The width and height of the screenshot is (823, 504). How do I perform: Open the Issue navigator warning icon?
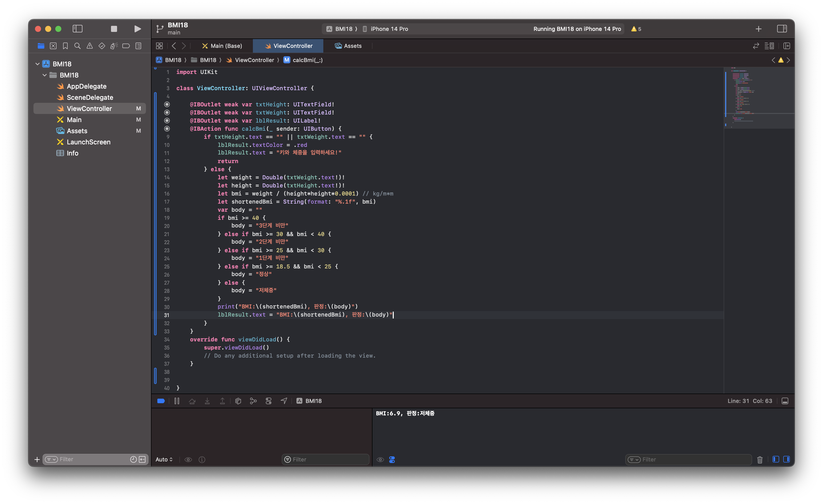click(89, 46)
